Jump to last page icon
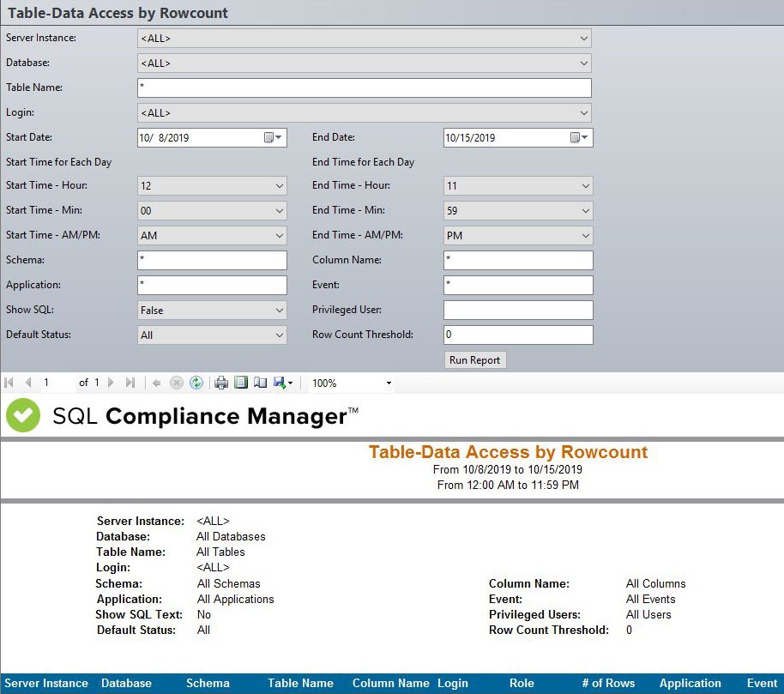 [x=130, y=383]
